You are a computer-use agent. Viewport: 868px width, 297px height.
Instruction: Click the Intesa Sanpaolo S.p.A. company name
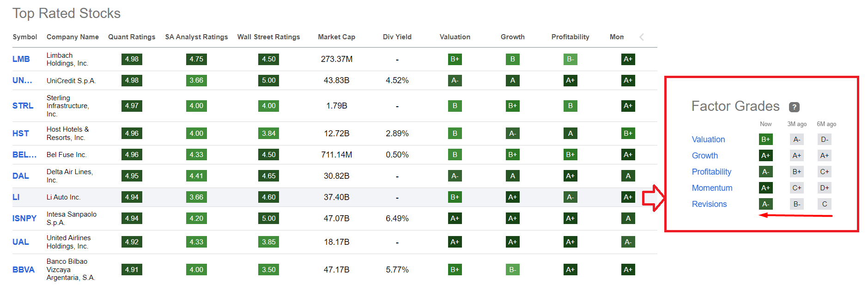[72, 218]
